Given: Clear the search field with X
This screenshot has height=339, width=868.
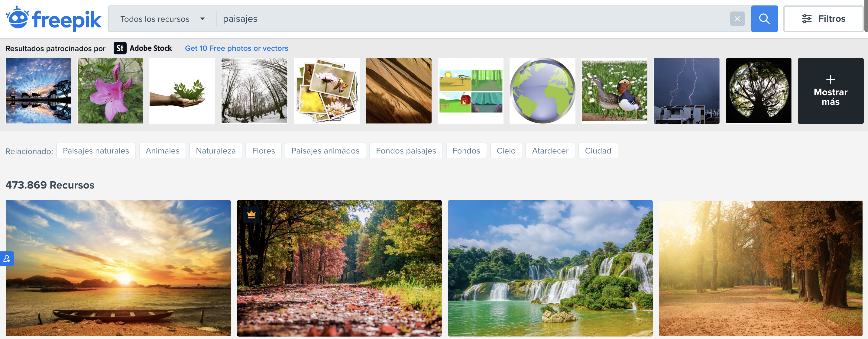Looking at the screenshot, I should (x=737, y=19).
